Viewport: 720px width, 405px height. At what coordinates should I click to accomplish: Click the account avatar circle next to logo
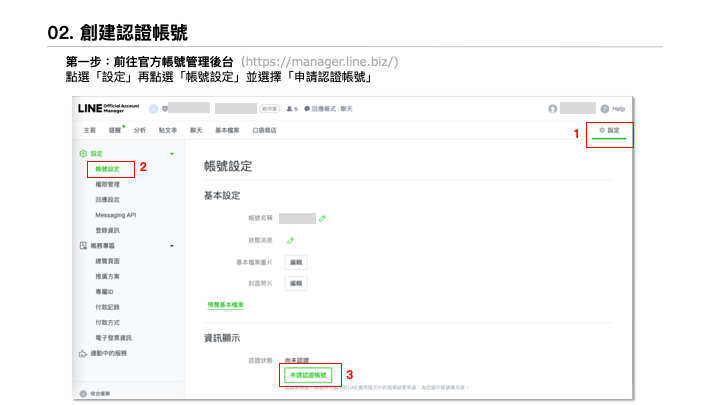(153, 108)
